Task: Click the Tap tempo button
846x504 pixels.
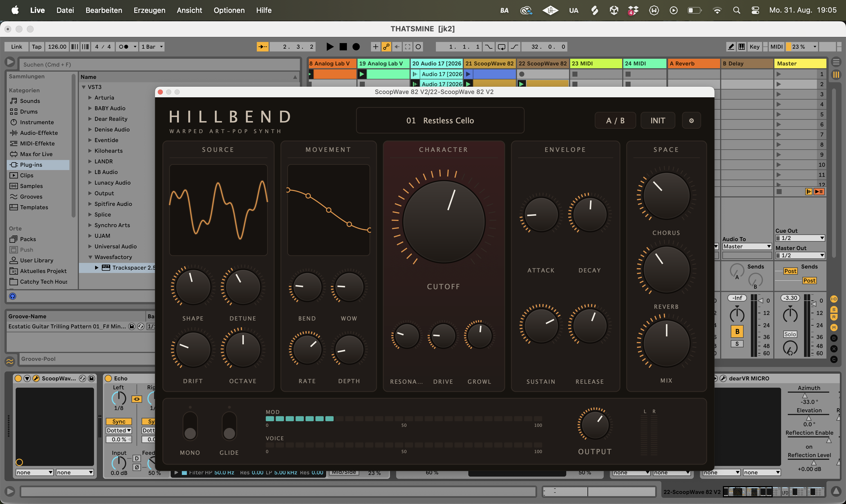Action: (37, 47)
